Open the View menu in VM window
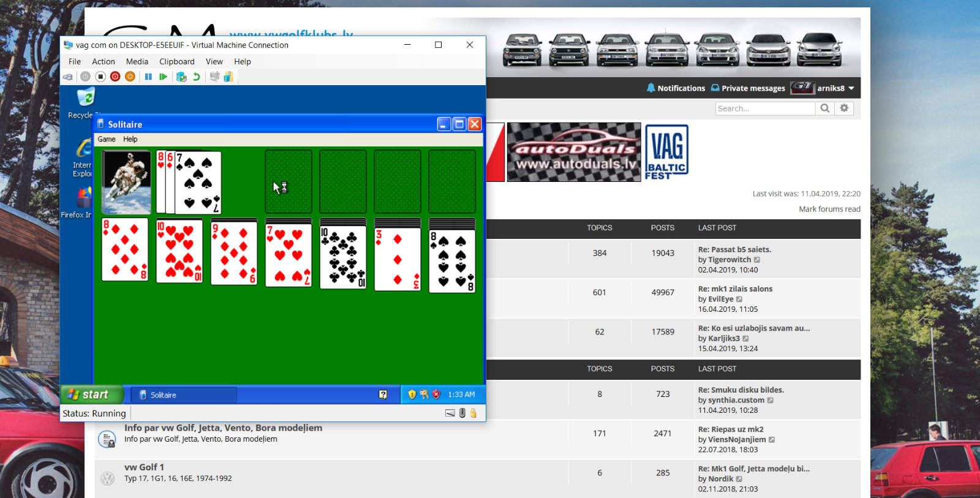The height and width of the screenshot is (498, 980). pos(214,61)
